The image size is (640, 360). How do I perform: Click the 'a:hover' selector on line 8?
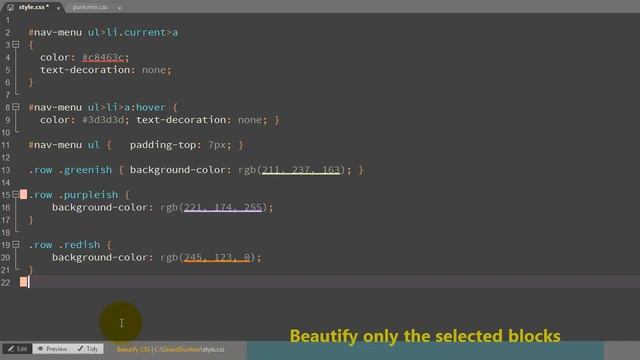144,107
